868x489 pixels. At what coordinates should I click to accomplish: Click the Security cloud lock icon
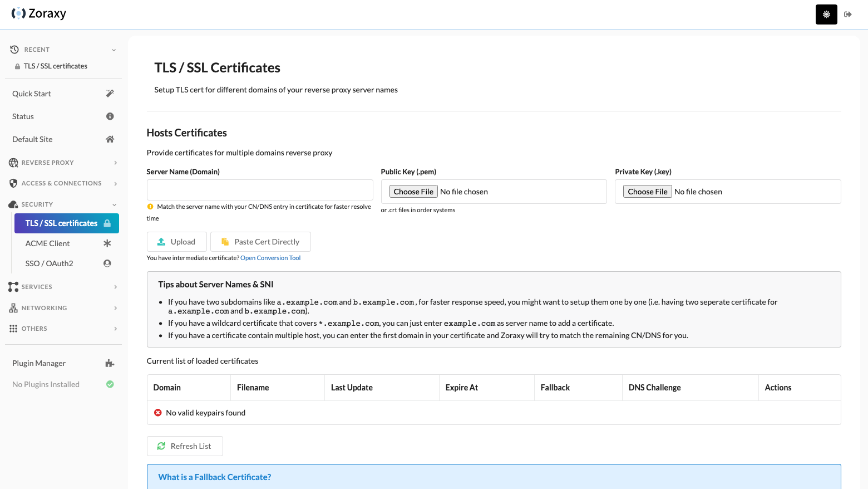tap(13, 204)
